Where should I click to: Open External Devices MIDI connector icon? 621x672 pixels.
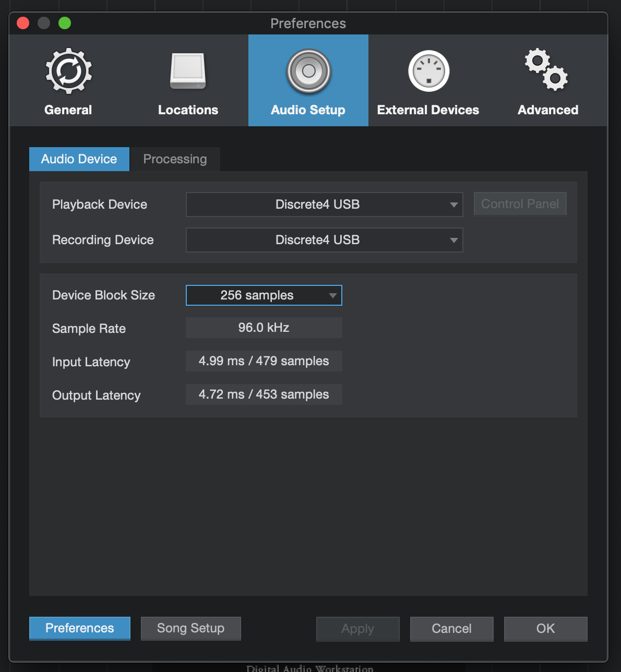click(x=428, y=71)
